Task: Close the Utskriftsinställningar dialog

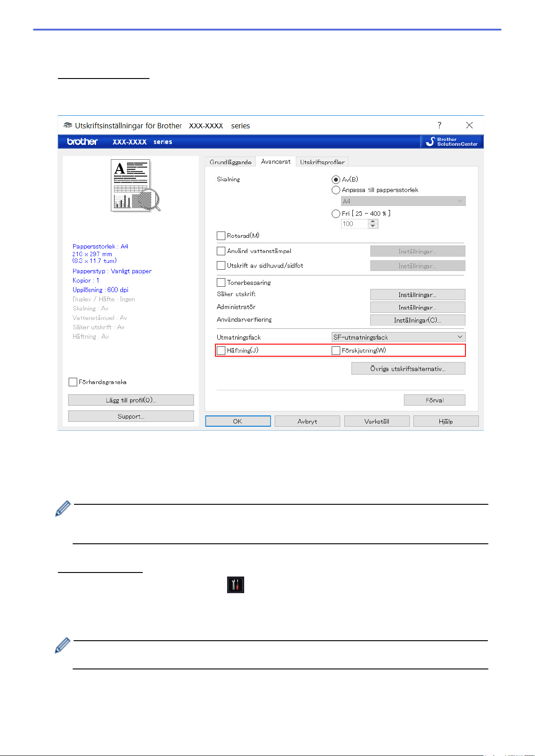Action: tap(469, 125)
